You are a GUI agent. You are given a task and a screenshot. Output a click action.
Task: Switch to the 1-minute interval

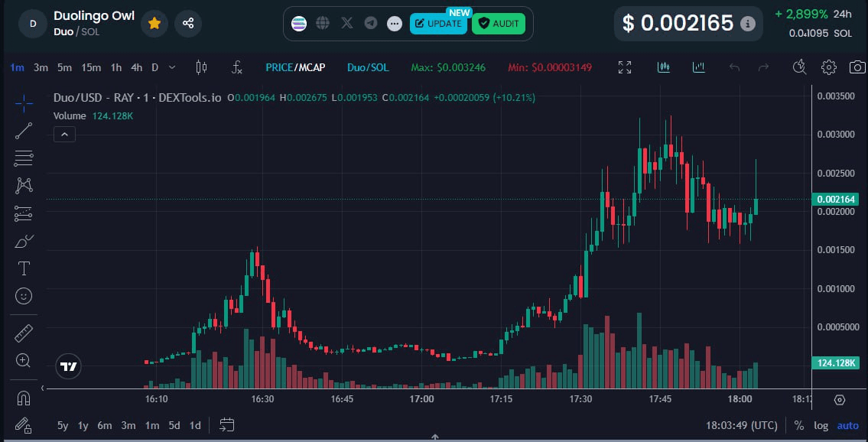[x=17, y=67]
